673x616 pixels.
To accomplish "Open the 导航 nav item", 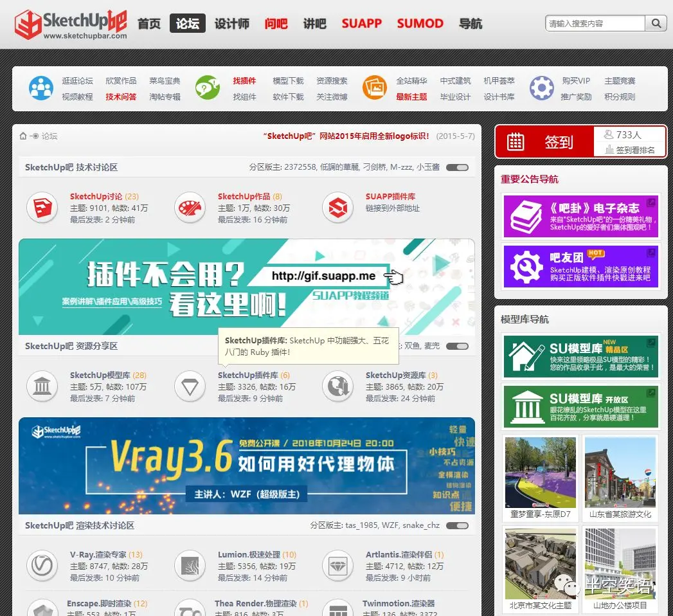I will (x=471, y=24).
